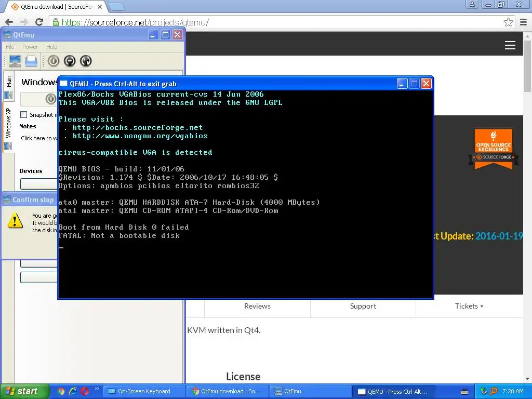The height and width of the screenshot is (399, 532).
Task: Click the Notes text field in QtEmu
Action: point(38,138)
